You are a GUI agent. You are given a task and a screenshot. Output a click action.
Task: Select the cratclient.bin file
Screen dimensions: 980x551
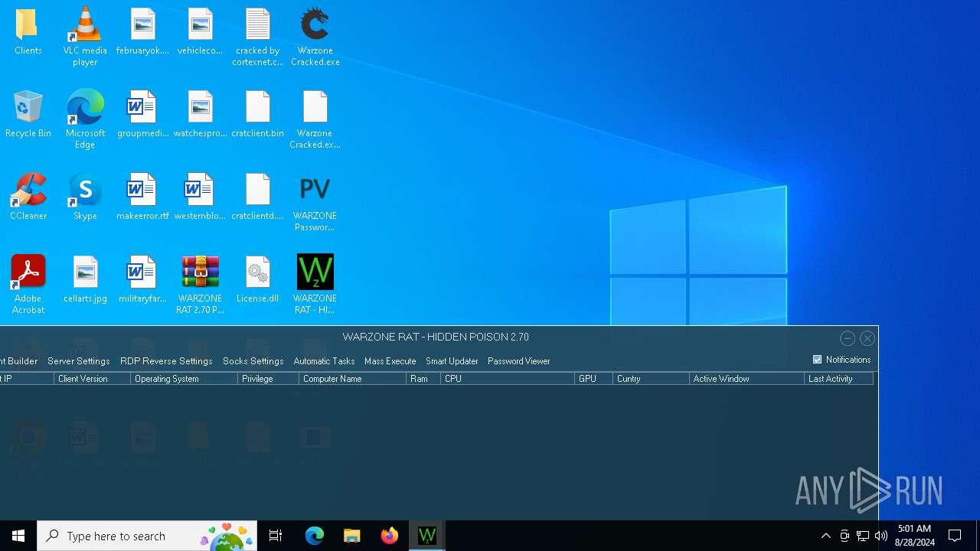(258, 114)
